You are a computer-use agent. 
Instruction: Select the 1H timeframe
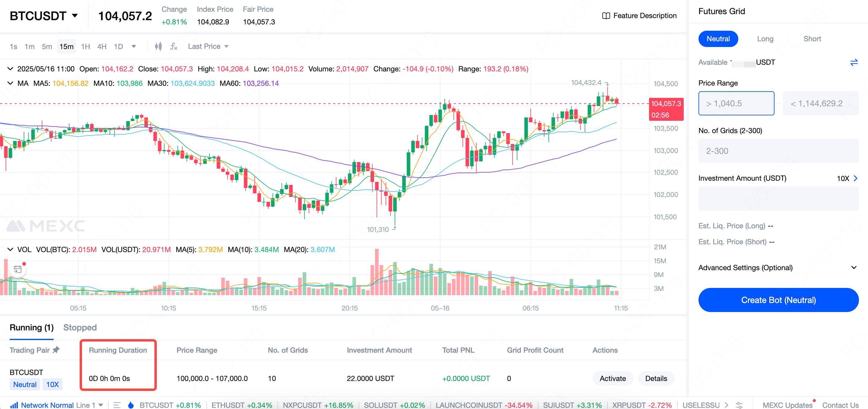(85, 46)
